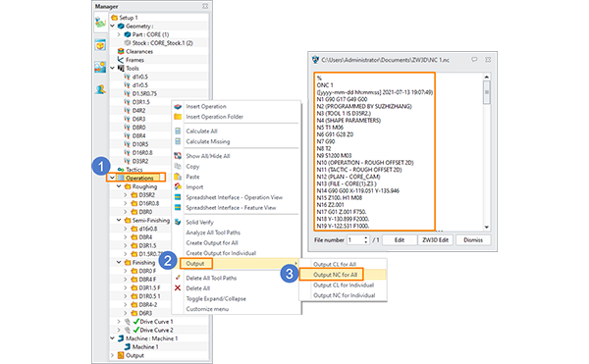The image size is (589, 364).
Task: Click the Dismiss button
Action: tap(473, 239)
